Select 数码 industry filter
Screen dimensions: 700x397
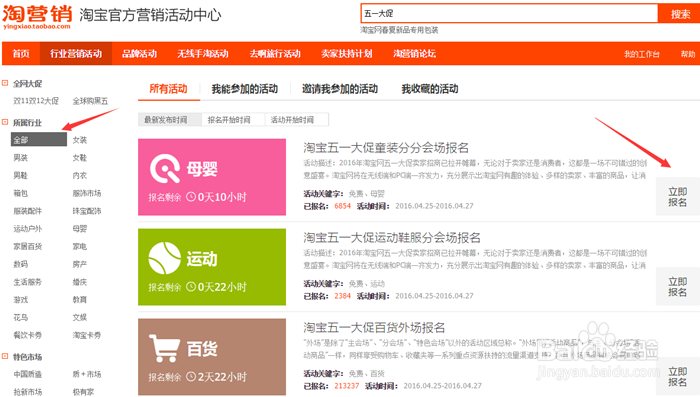(x=21, y=264)
